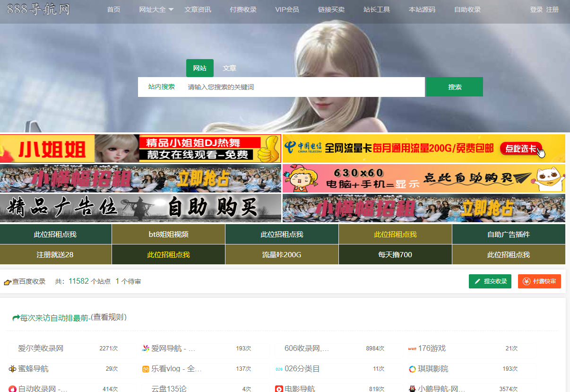
Task: Click the 查百度收录 link
Action: [29, 281]
